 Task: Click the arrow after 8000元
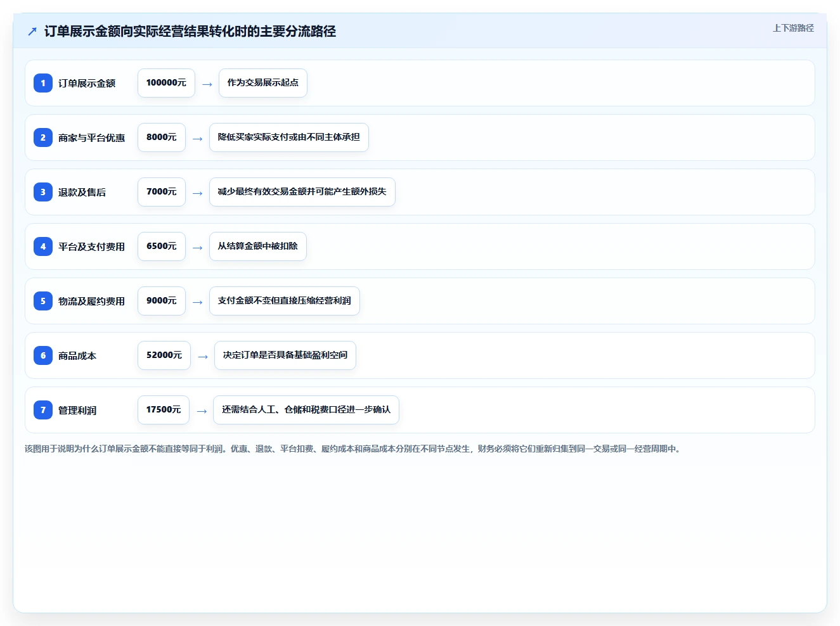[x=198, y=138]
